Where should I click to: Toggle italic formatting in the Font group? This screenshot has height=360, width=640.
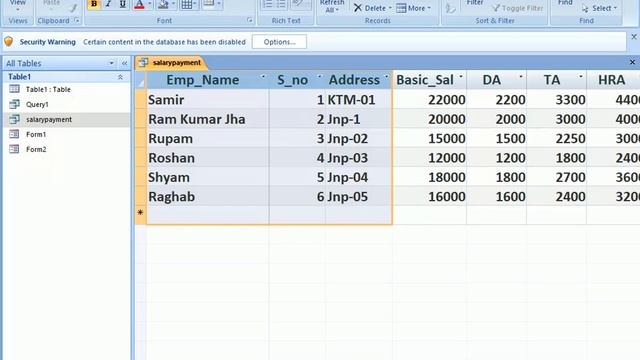point(108,4)
